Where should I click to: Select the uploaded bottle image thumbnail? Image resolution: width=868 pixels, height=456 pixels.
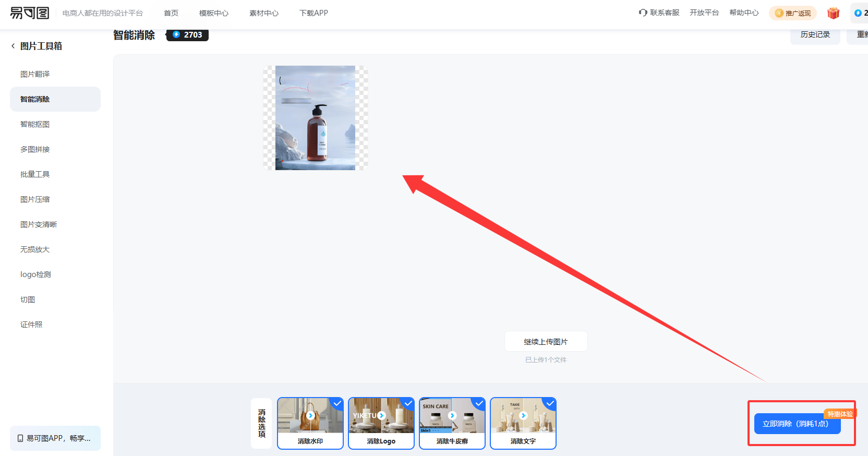[315, 118]
